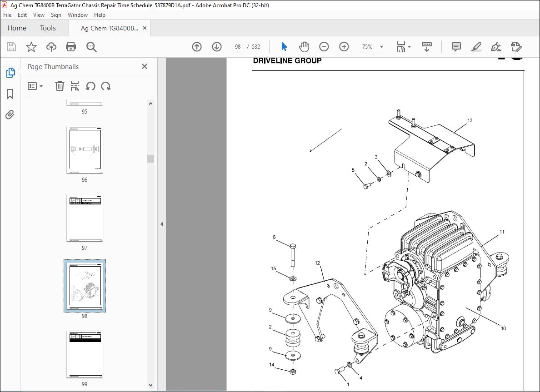
Task: Open the File menu
Action: pos(7,15)
